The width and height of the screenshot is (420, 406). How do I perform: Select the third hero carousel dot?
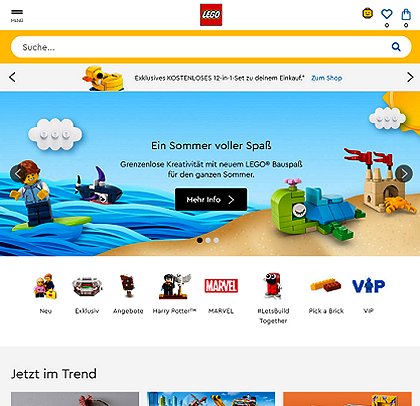point(216,240)
